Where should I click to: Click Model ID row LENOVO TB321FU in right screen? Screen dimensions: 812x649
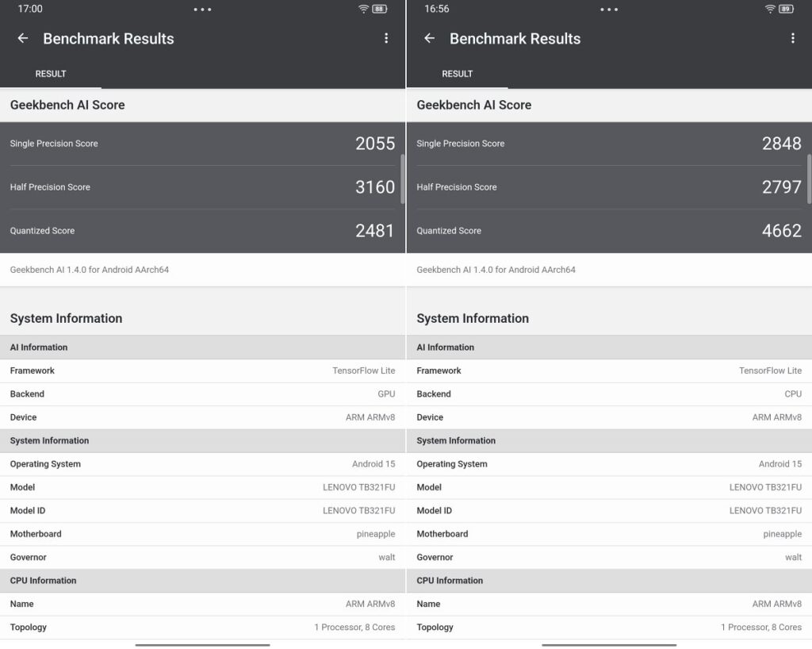pyautogui.click(x=609, y=511)
